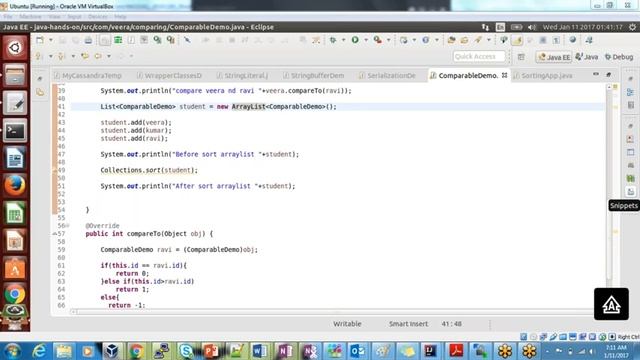
Task: Open the MyCassandraTemp editor tab
Action: pyautogui.click(x=88, y=76)
